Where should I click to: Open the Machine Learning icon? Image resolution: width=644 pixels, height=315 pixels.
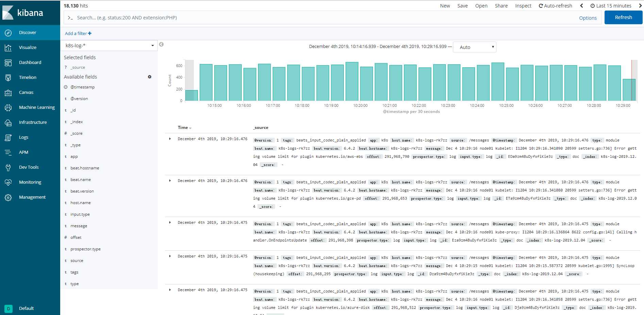[x=8, y=107]
